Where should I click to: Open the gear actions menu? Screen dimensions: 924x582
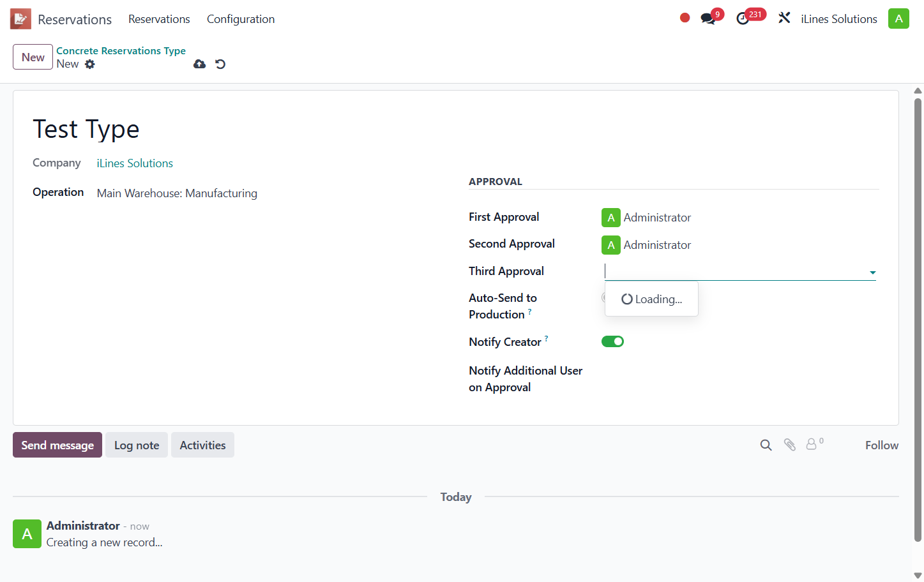coord(90,64)
